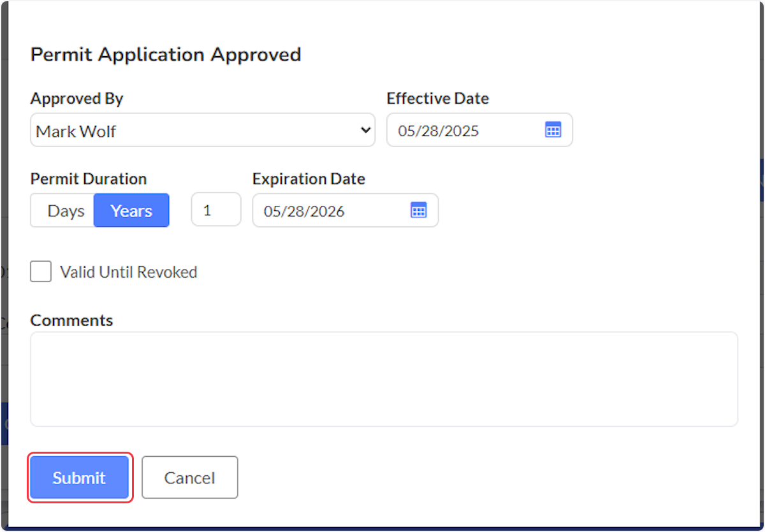Open the Effective Date calendar picker
765x532 pixels.
[553, 130]
